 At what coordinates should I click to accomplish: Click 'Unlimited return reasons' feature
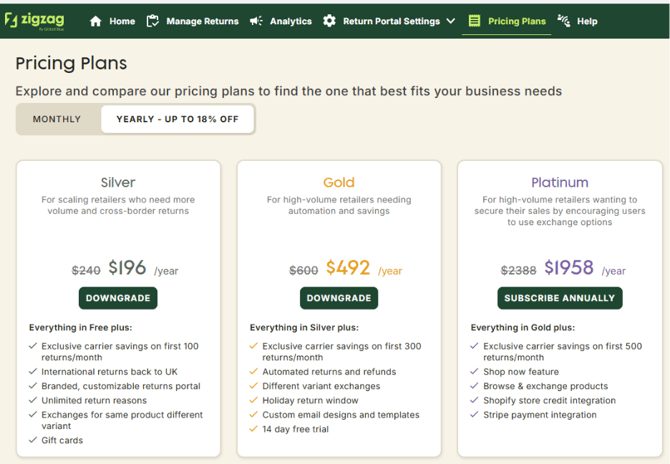pyautogui.click(x=94, y=400)
